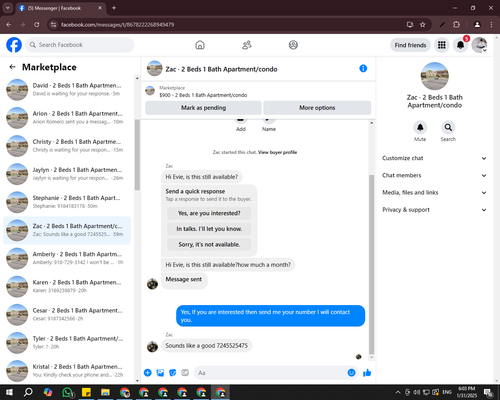This screenshot has height=400, width=500.
Task: Send a thumbs-up like
Action: (x=367, y=373)
